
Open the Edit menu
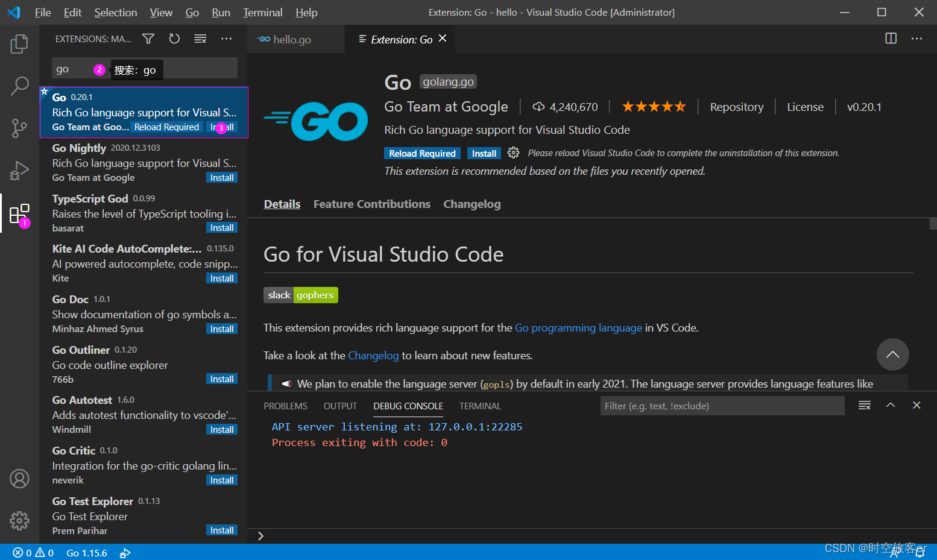coord(72,12)
